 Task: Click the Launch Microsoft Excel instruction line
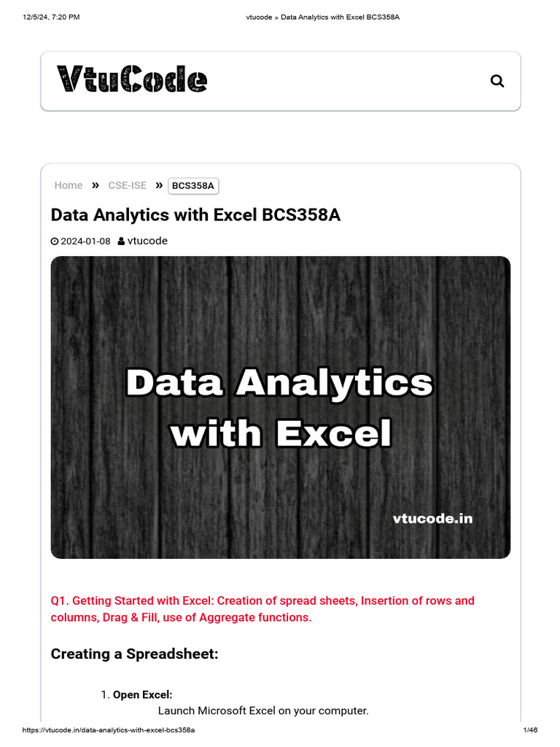click(x=263, y=711)
